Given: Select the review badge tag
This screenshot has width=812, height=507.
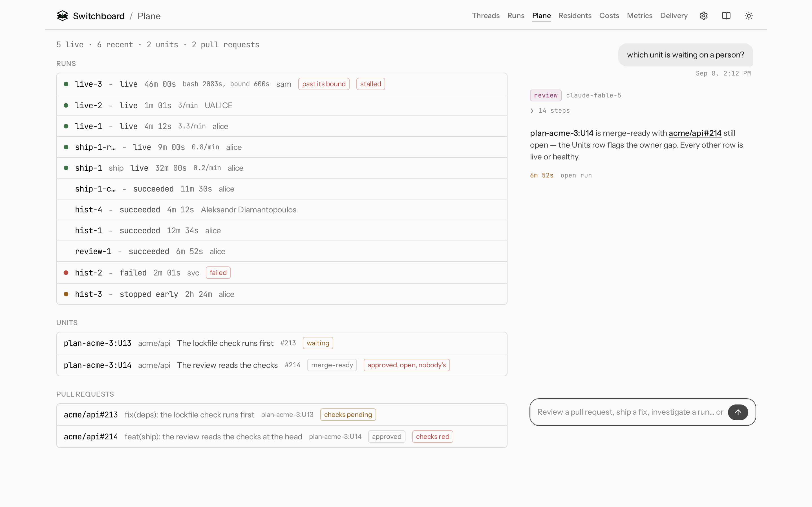Looking at the screenshot, I should (546, 95).
